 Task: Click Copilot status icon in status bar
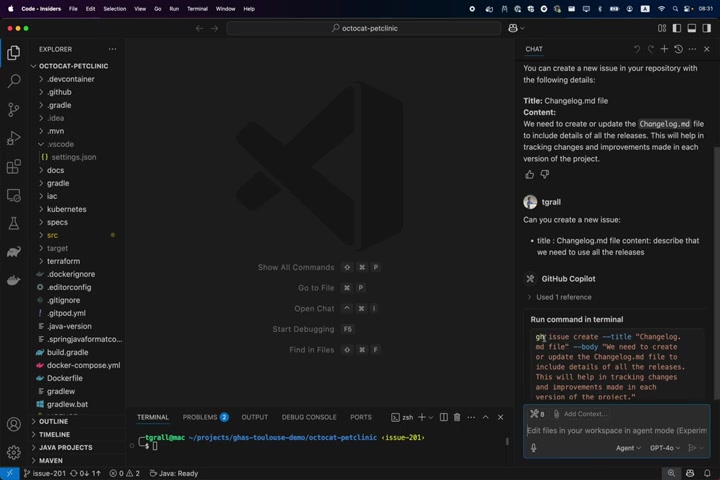(x=690, y=473)
